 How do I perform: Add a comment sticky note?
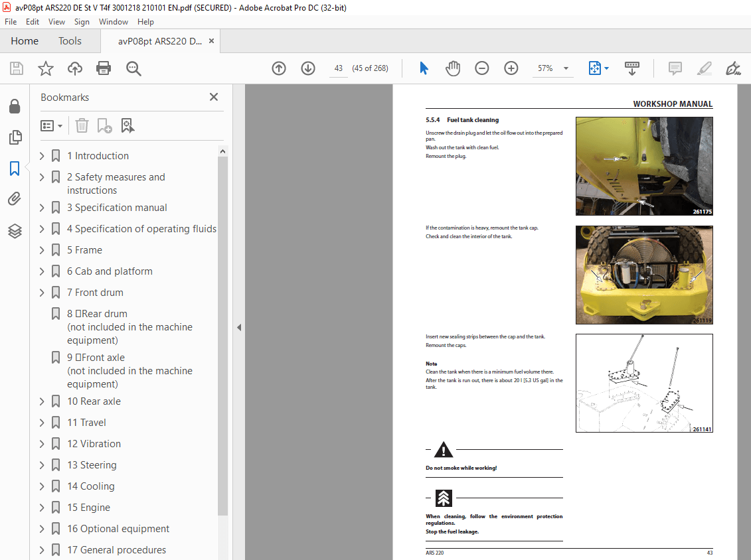coord(675,68)
